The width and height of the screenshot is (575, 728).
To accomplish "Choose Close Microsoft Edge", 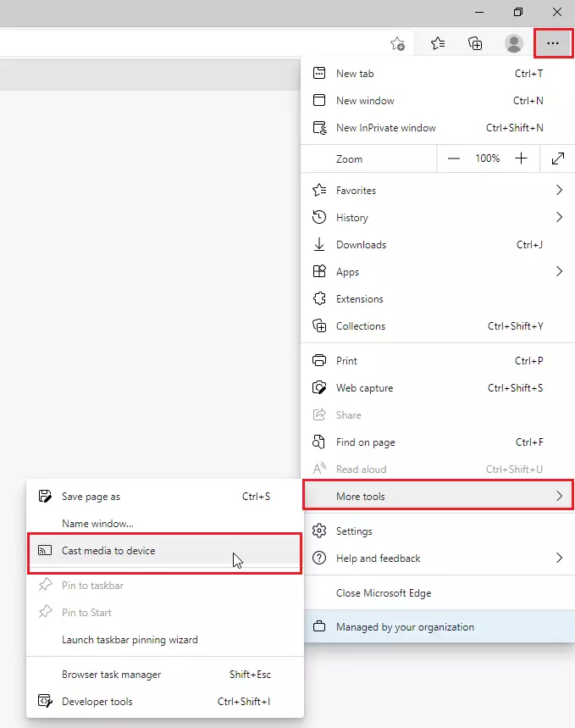I will (438, 593).
